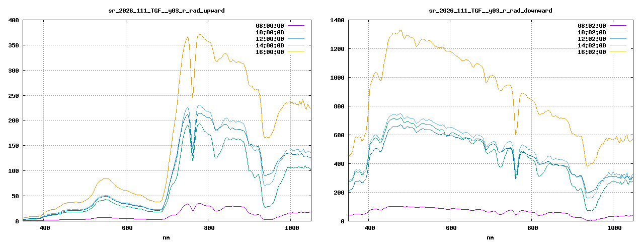Click the 1000 x-axis tick label on upward chart

(x=292, y=228)
